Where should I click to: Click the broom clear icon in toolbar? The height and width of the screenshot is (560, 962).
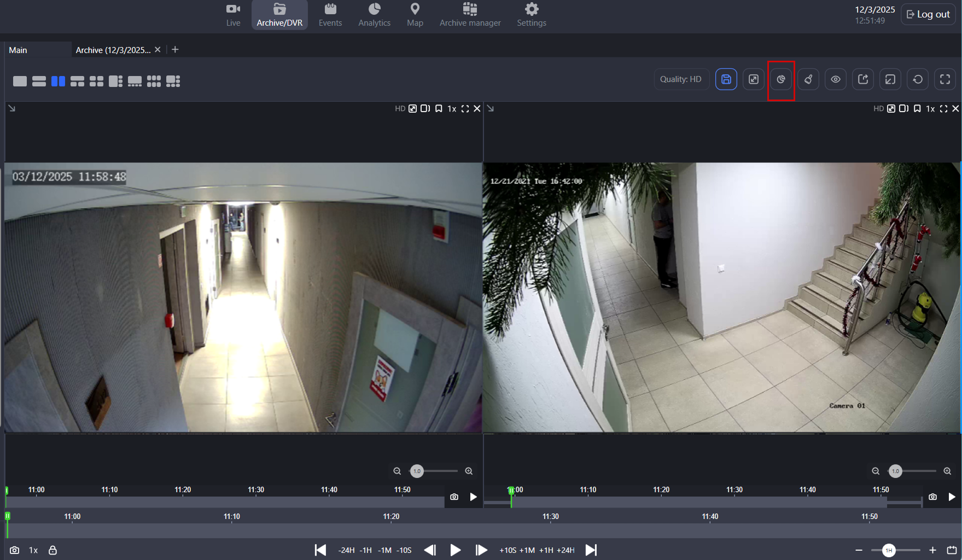(x=808, y=79)
